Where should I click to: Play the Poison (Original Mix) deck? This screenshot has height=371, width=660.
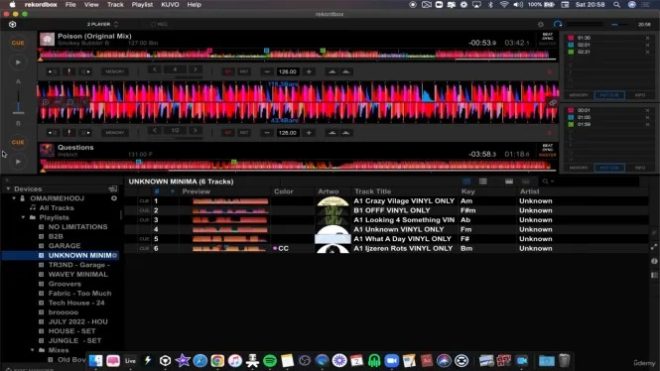click(x=18, y=62)
